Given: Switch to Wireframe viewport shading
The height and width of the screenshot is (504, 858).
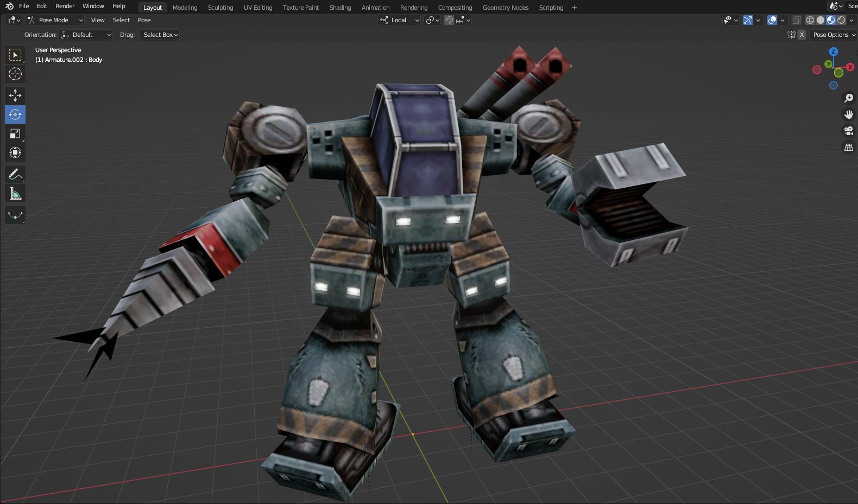Looking at the screenshot, I should tap(810, 20).
